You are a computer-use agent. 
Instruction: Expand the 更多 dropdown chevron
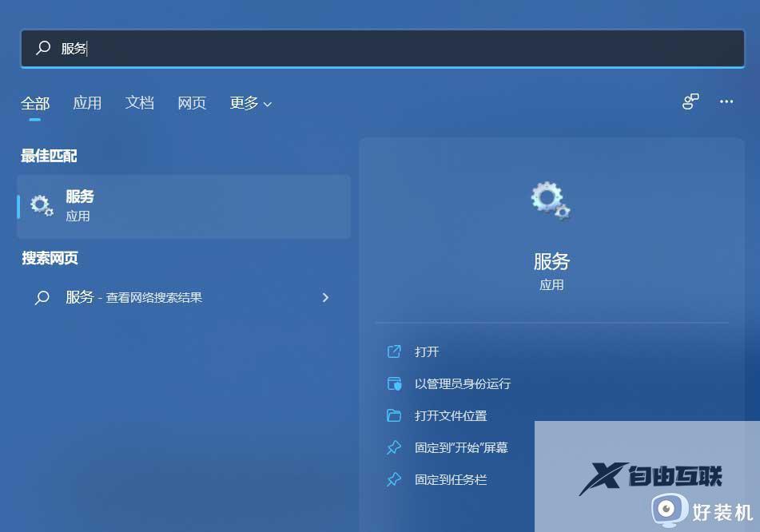click(x=265, y=104)
